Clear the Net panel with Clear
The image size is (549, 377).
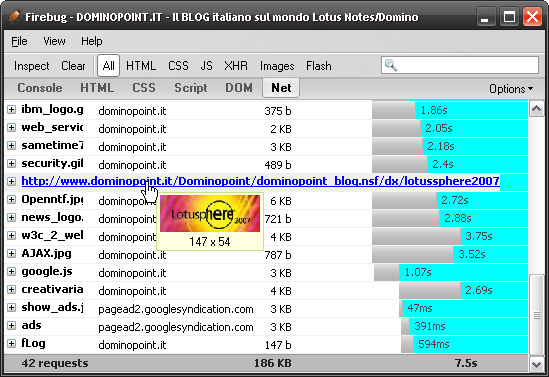(73, 66)
